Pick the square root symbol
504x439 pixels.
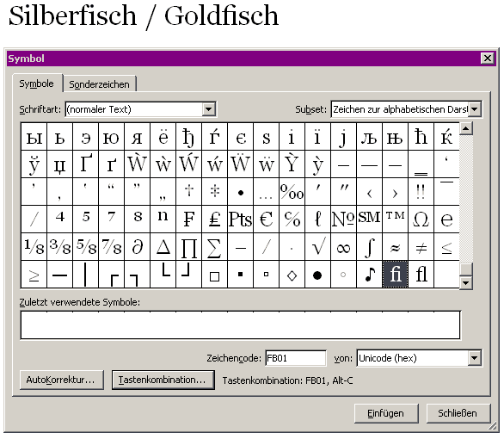pyautogui.click(x=318, y=247)
